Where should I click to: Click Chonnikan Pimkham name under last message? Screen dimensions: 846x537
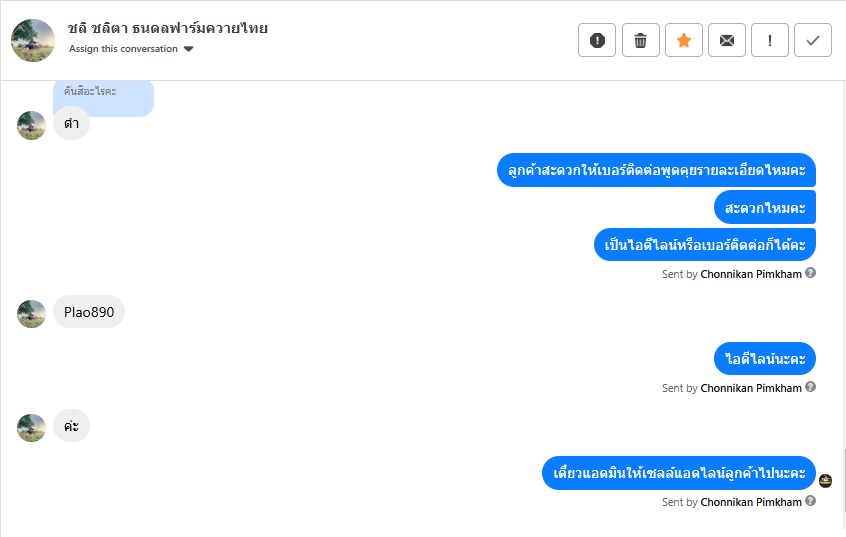(x=751, y=502)
